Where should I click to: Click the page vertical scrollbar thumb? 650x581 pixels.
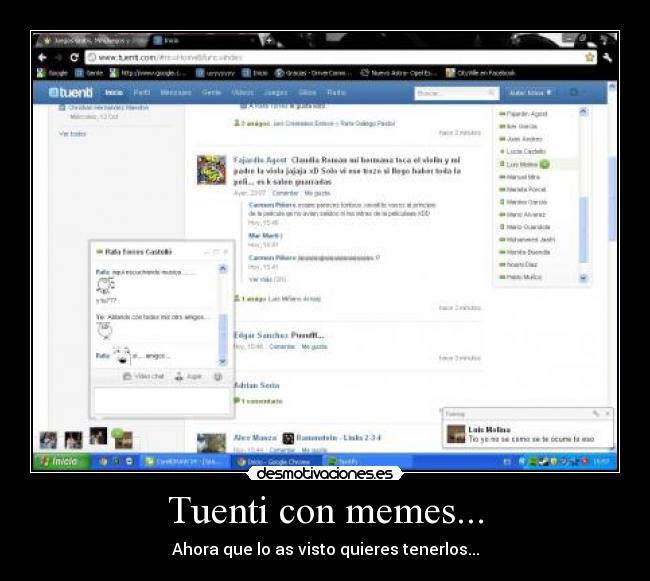[612, 198]
